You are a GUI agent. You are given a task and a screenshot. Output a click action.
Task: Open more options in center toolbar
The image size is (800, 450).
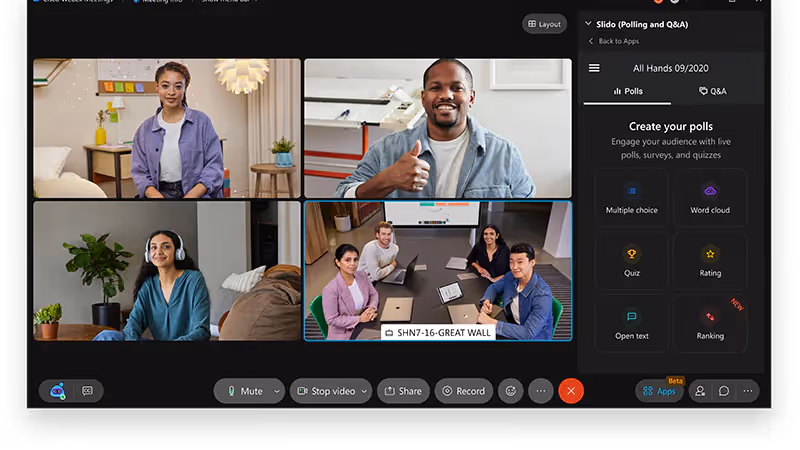coord(541,391)
